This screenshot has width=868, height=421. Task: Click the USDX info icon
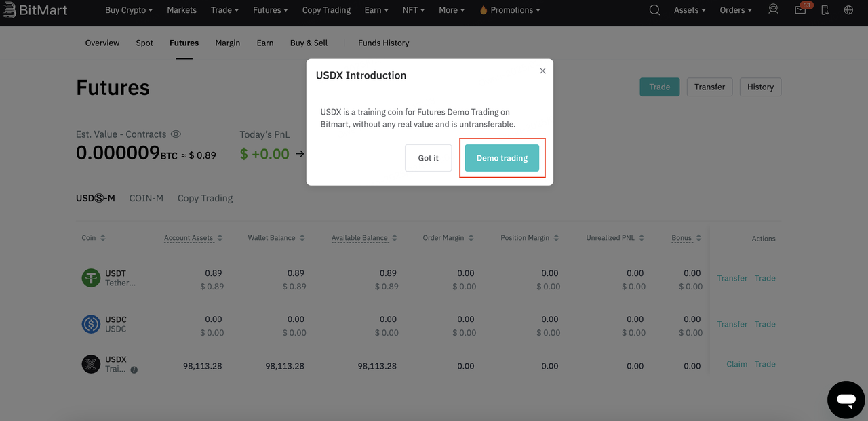click(x=134, y=370)
